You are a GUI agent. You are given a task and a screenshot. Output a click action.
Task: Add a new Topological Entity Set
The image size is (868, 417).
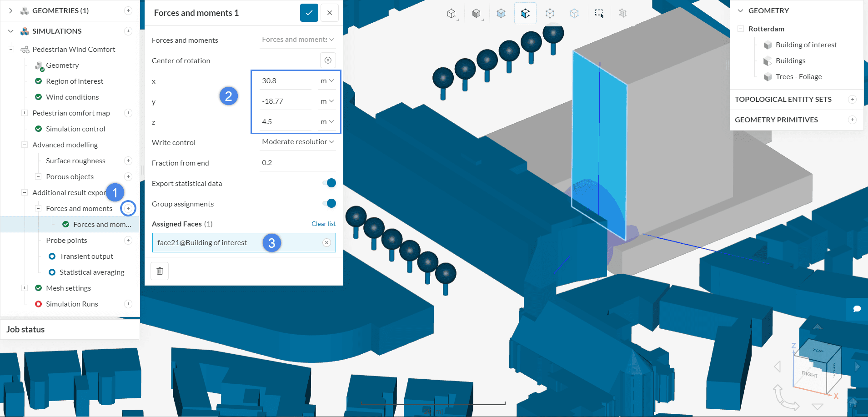(x=852, y=99)
